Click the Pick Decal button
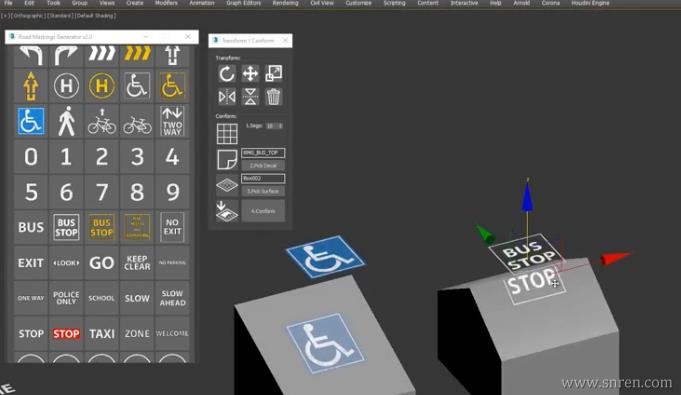681x395 pixels. coord(263,166)
